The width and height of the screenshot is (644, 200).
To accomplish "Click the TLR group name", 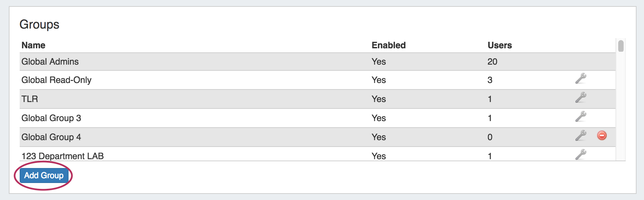I will (30, 99).
